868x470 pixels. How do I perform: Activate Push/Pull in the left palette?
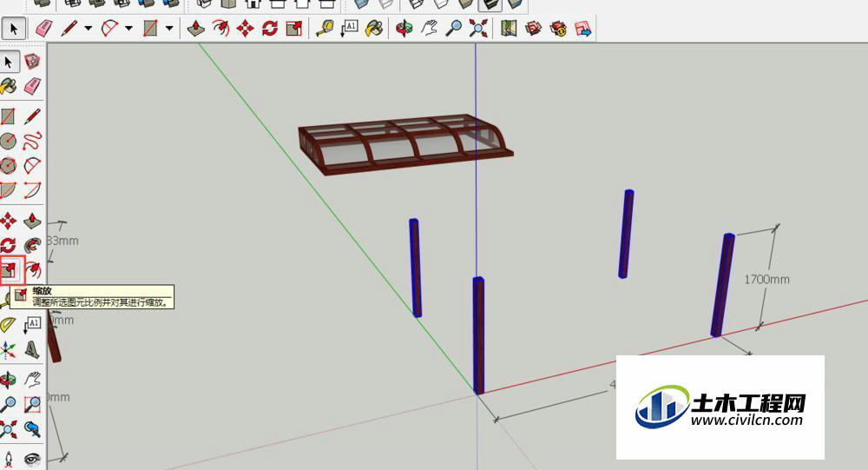(x=33, y=221)
